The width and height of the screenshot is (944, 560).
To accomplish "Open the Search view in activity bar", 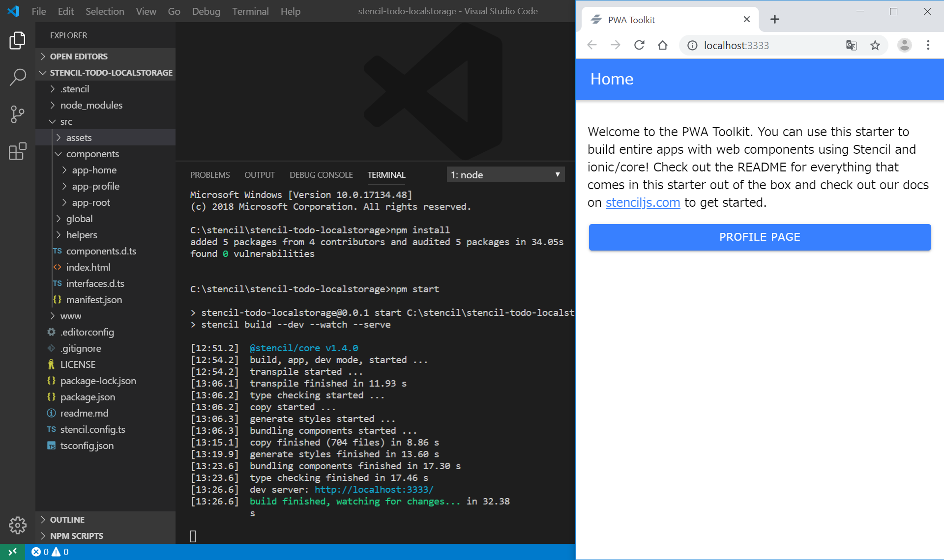I will (x=17, y=77).
